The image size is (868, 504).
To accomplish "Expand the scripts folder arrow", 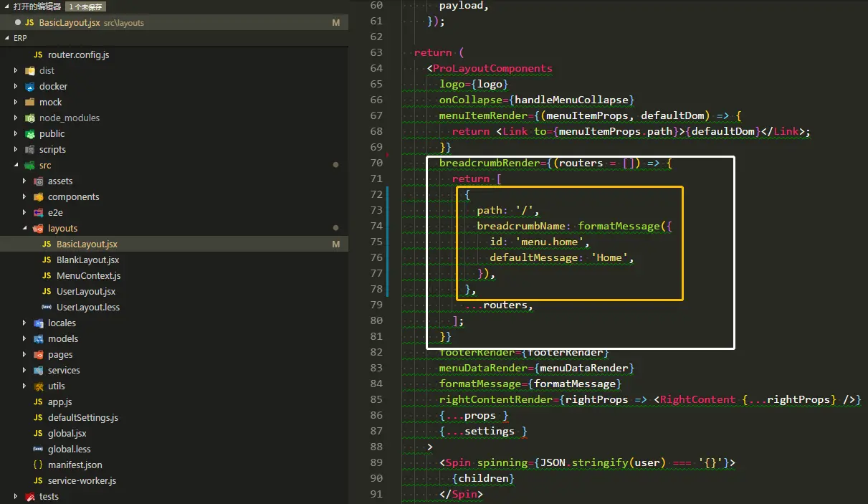I will [16, 149].
